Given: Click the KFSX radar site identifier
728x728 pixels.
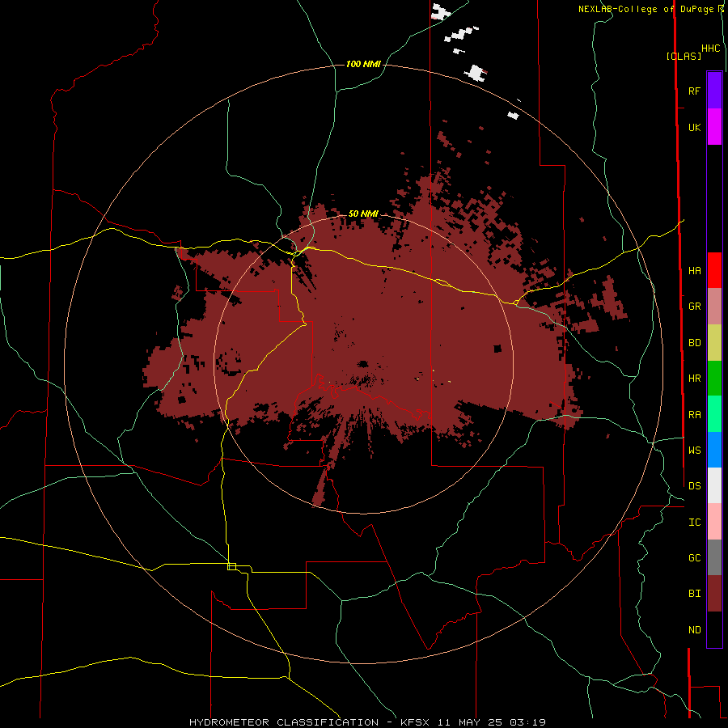Looking at the screenshot, I should click(415, 722).
